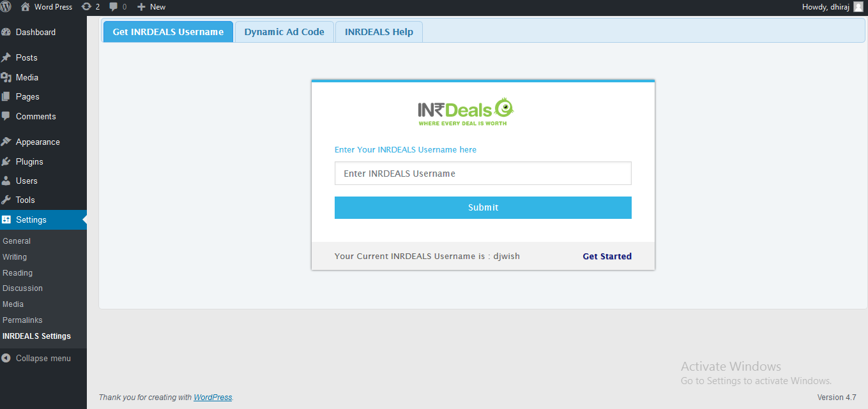Open Reading settings submenu
The width and height of the screenshot is (868, 409).
click(17, 272)
